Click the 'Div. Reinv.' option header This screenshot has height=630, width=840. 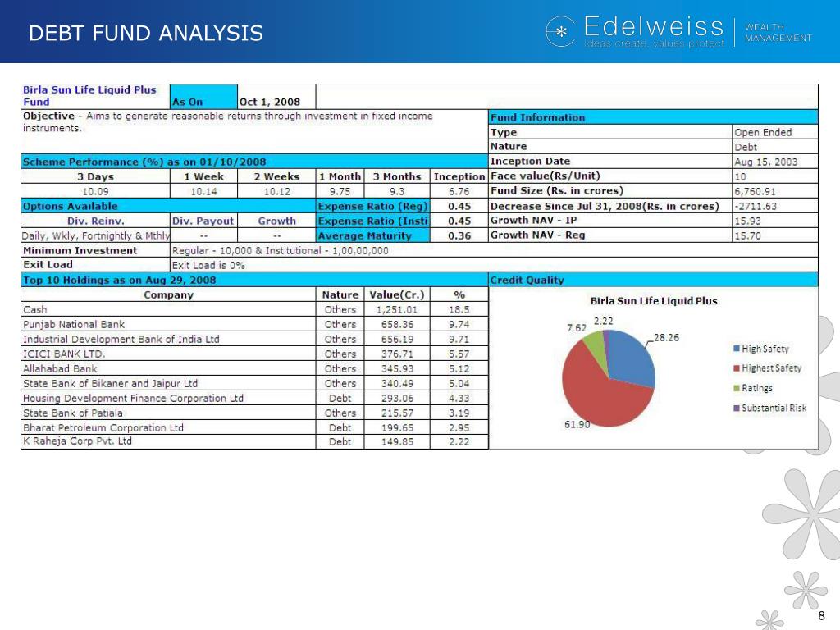(x=95, y=221)
